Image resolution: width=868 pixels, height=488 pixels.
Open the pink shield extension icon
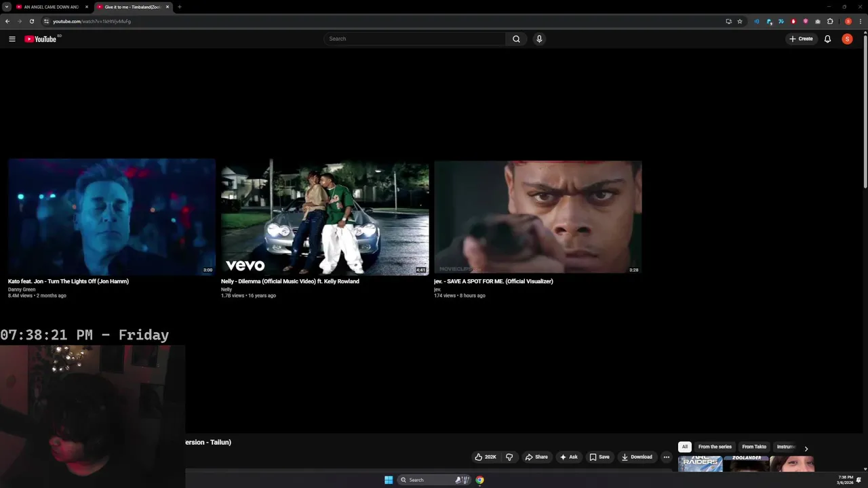tap(806, 21)
